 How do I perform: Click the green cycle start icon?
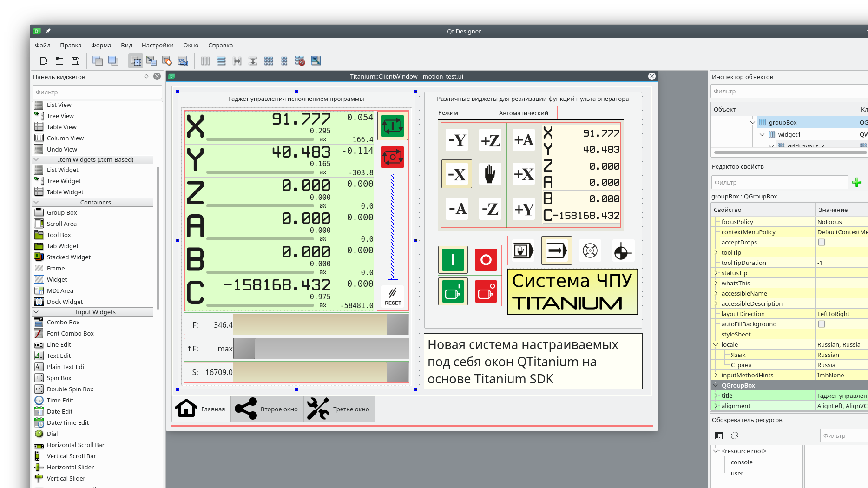pos(393,126)
